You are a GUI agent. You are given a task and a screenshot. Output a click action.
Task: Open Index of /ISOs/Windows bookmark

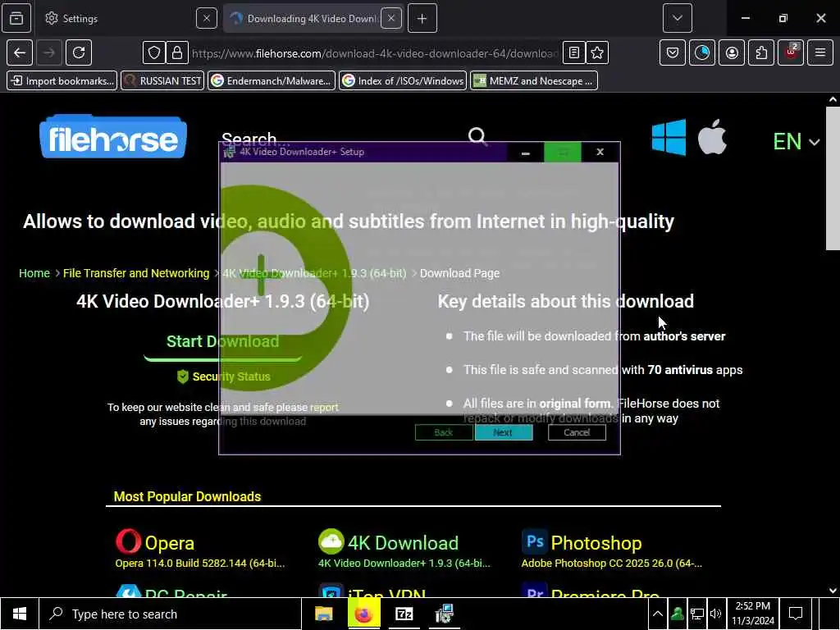pos(403,81)
